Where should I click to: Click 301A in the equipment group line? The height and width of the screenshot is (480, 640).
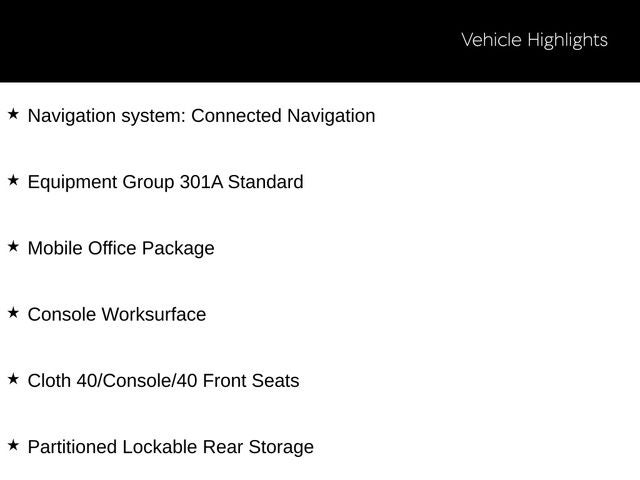(x=201, y=182)
